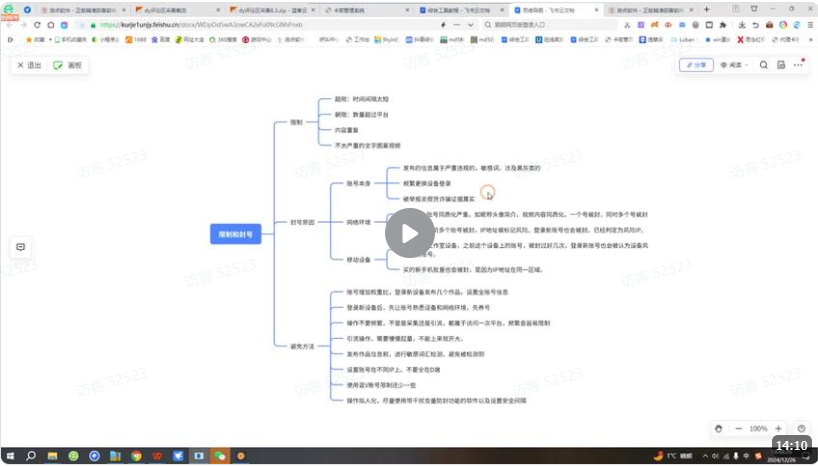Viewport: 818px width, 467px height.
Task: Zoom in with the plus icon
Action: click(778, 428)
